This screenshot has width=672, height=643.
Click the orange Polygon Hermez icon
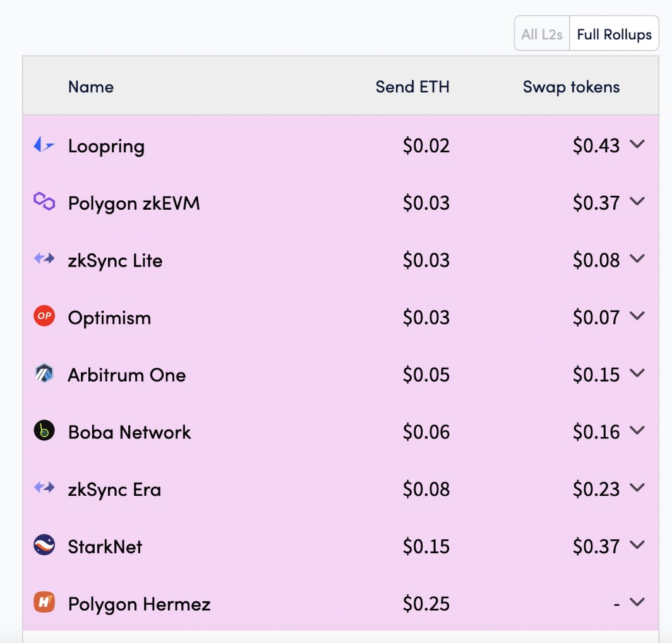[44, 603]
